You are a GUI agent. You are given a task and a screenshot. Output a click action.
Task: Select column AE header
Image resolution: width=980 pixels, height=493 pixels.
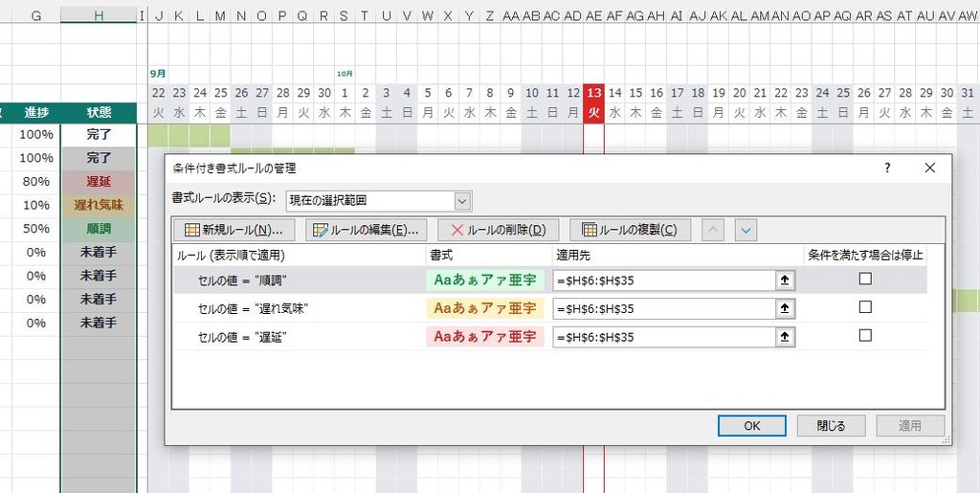(593, 15)
